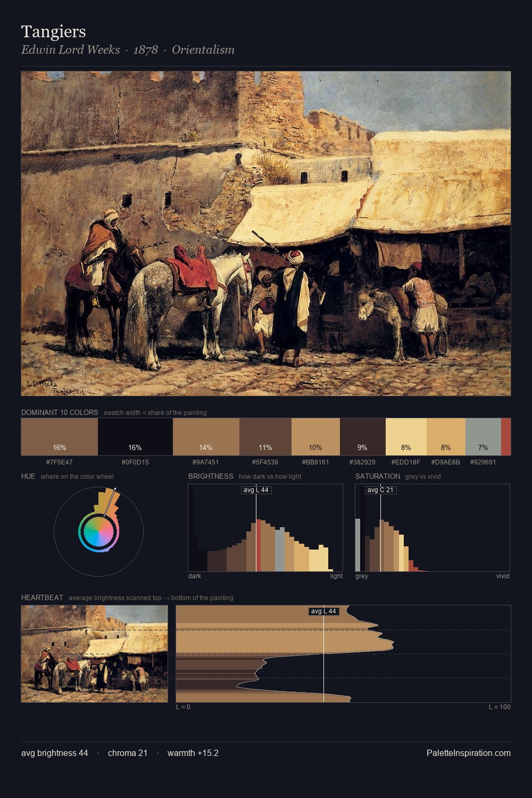Click the 'Tangiers' title
The width and height of the screenshot is (532, 798).
pos(53,31)
